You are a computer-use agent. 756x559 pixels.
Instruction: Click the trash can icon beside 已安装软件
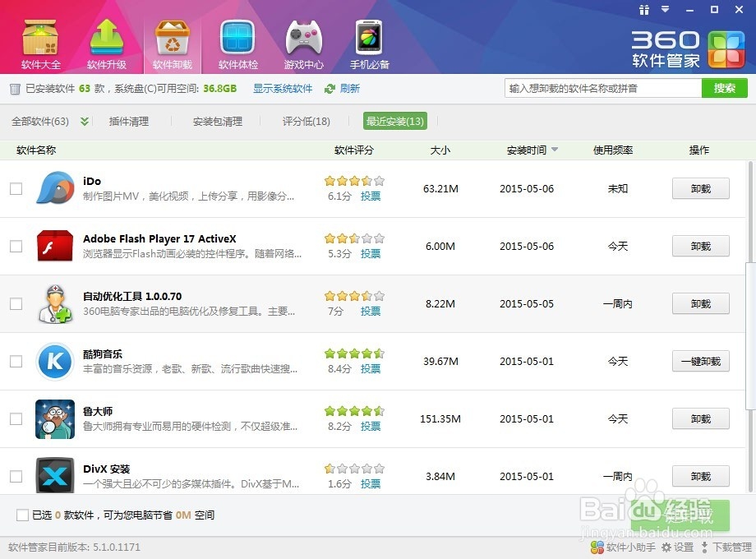(15, 89)
